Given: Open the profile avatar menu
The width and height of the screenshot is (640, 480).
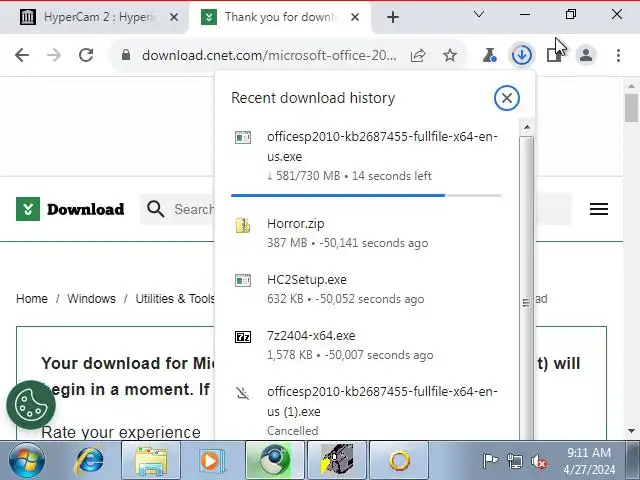Looking at the screenshot, I should click(x=586, y=55).
